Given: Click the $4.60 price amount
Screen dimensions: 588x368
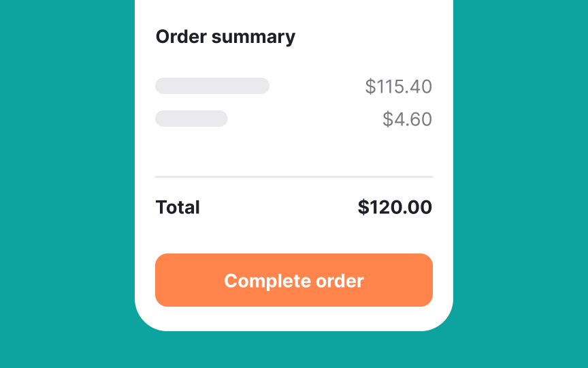Looking at the screenshot, I should tap(407, 119).
